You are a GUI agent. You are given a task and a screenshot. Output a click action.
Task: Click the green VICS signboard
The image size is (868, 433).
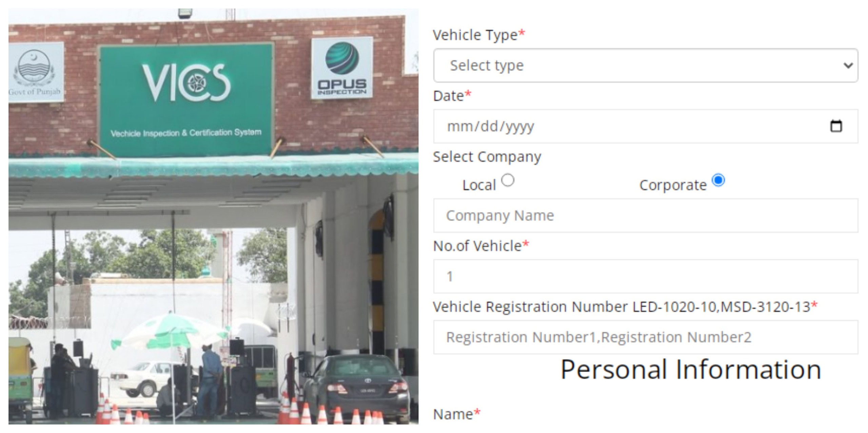point(186,100)
